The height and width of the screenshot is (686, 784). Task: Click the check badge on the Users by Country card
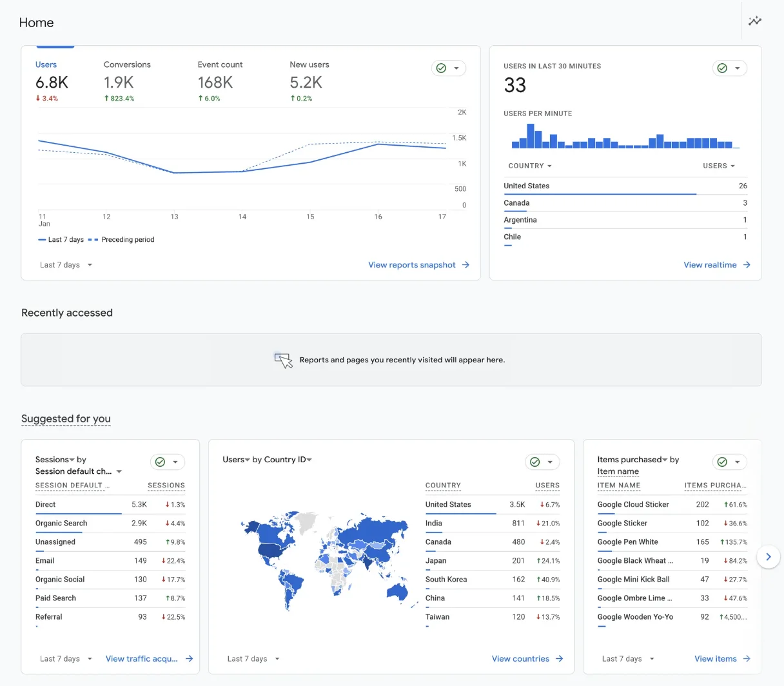[x=534, y=462]
